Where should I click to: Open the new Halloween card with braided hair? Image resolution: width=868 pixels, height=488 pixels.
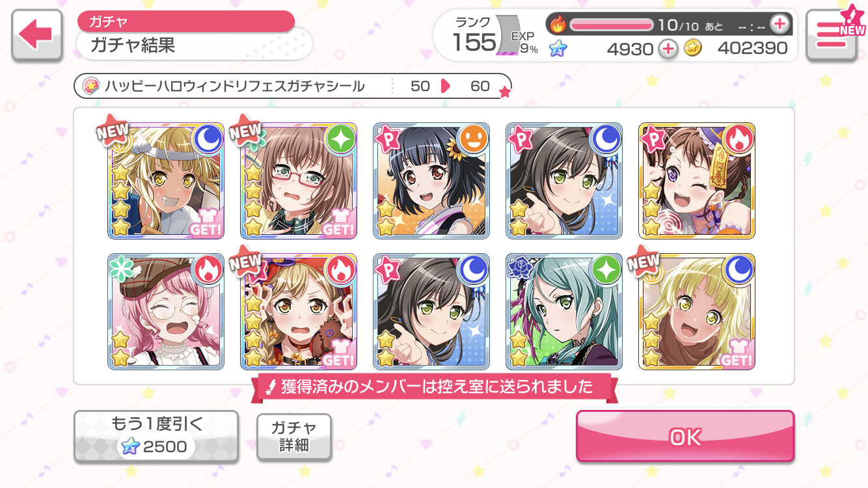pyautogui.click(x=299, y=312)
